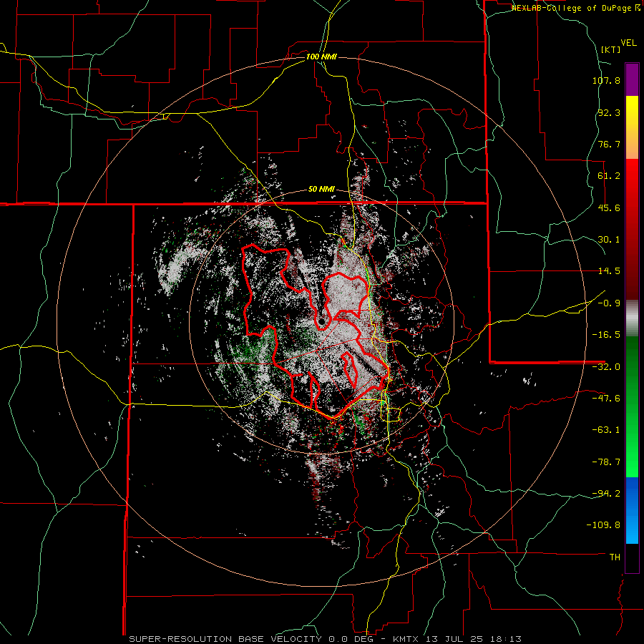Click the -63.1 legend value

coord(606,430)
